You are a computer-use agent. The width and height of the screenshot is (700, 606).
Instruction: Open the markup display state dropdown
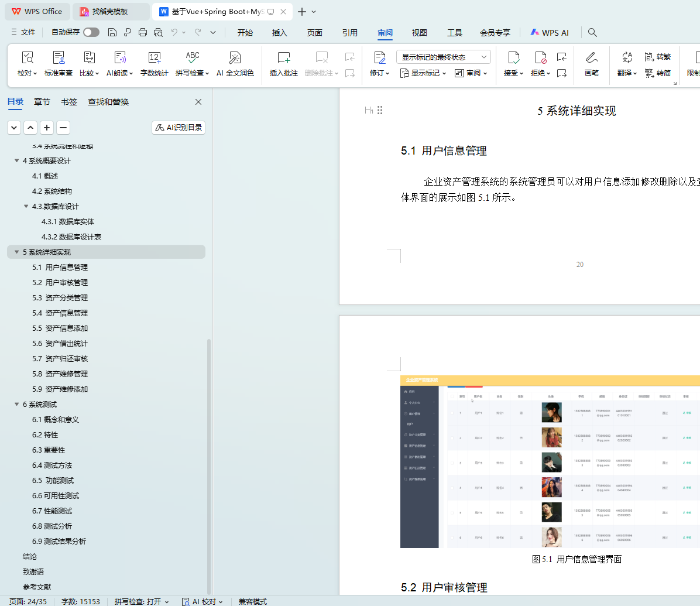tap(443, 57)
